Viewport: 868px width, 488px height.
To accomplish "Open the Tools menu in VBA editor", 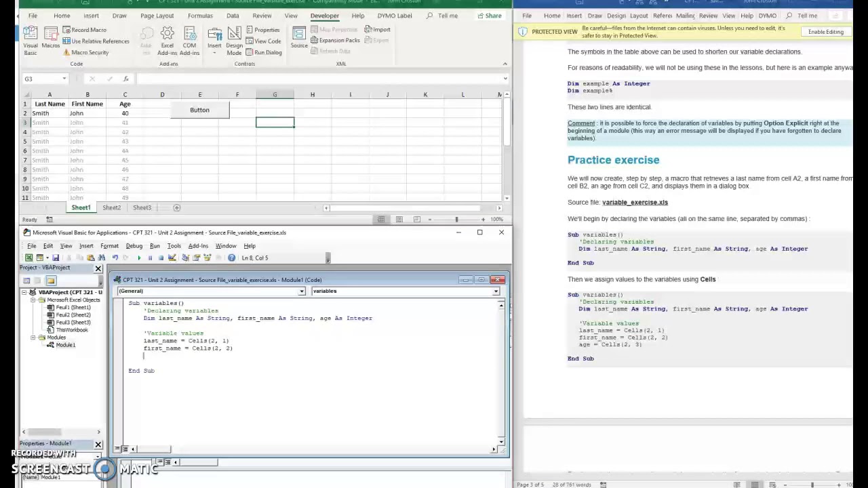I will (x=174, y=246).
